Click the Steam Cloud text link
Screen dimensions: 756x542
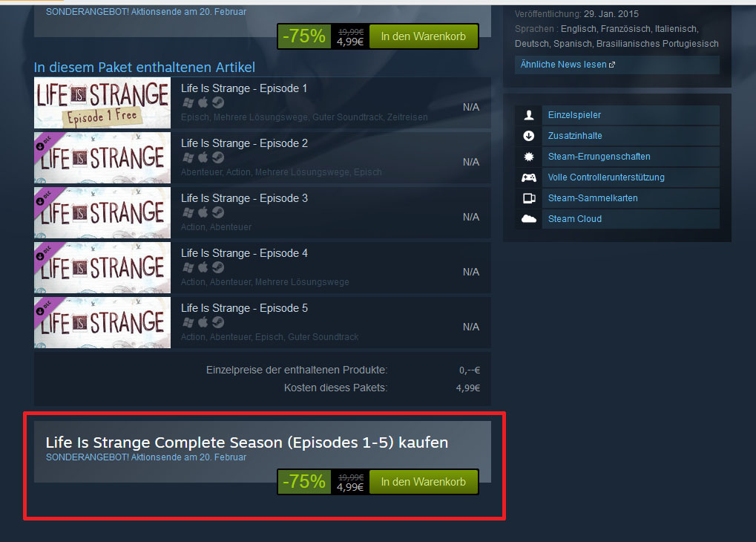tap(575, 218)
